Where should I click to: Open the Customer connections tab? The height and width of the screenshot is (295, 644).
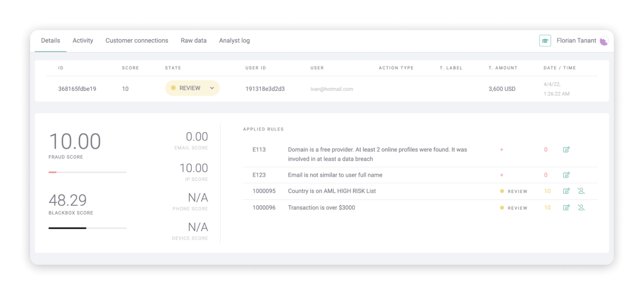(137, 41)
